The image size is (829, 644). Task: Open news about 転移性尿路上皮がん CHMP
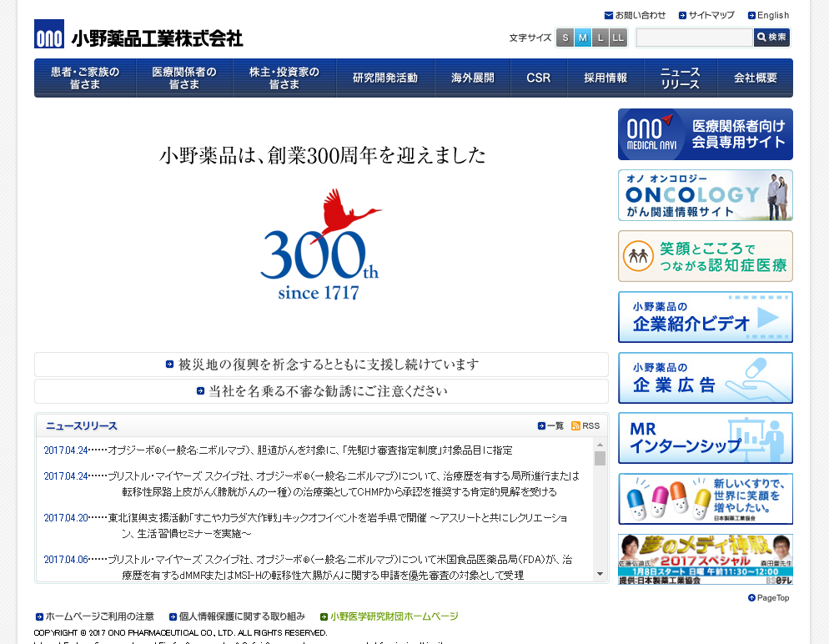point(344,484)
